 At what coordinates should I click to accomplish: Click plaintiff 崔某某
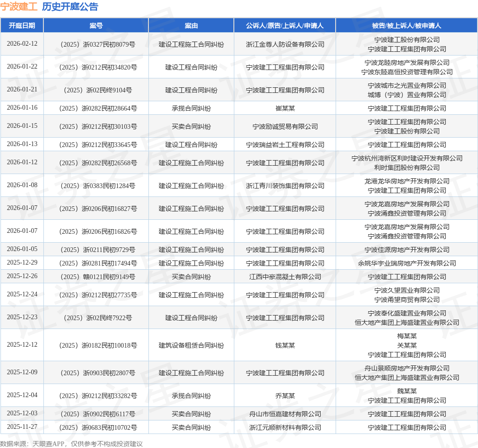click(285, 108)
